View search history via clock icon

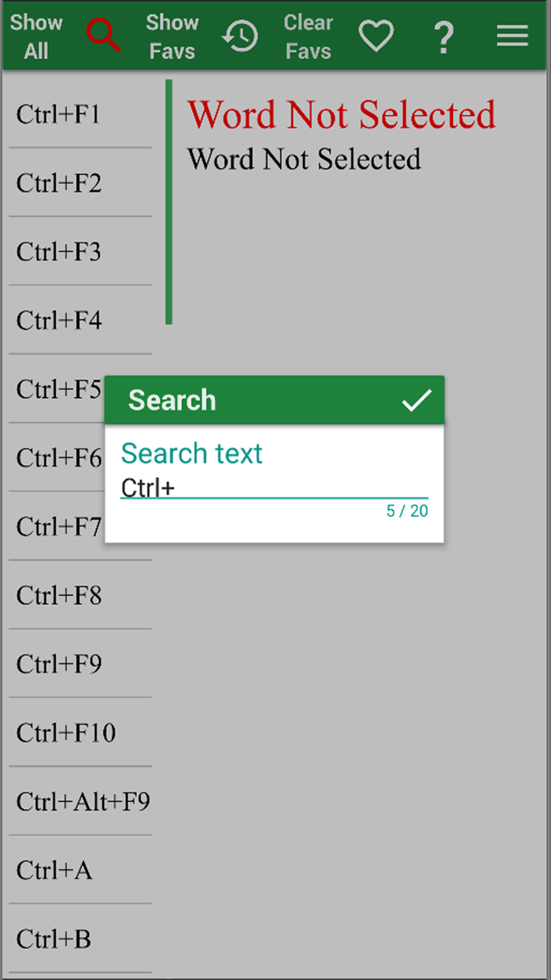coord(241,36)
